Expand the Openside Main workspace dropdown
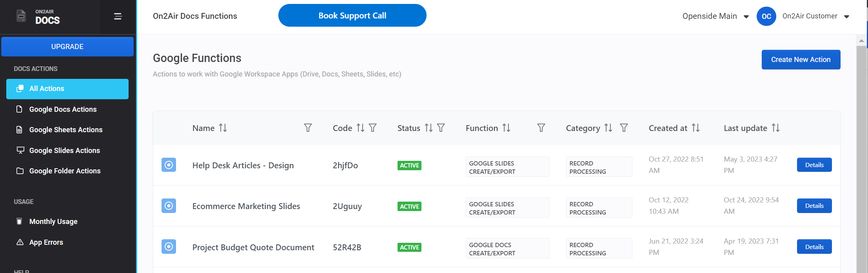868x273 pixels. [715, 16]
